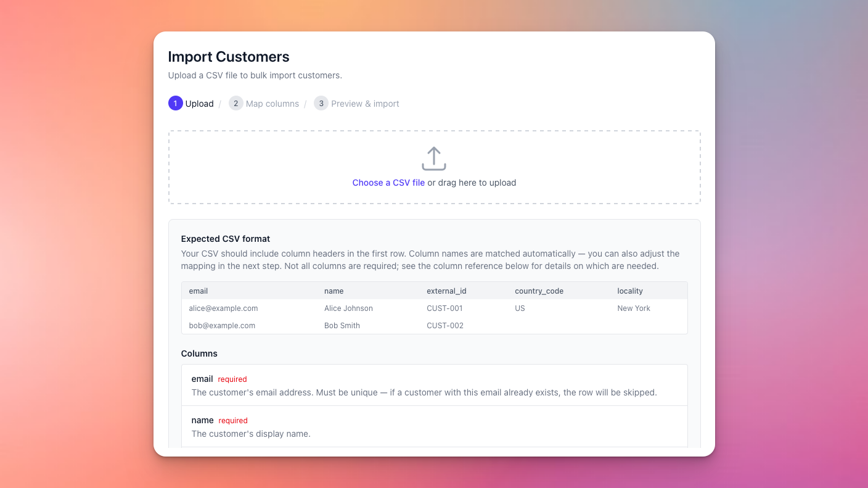Select the bob@example.com sample cell
The width and height of the screenshot is (868, 488).
tap(222, 326)
